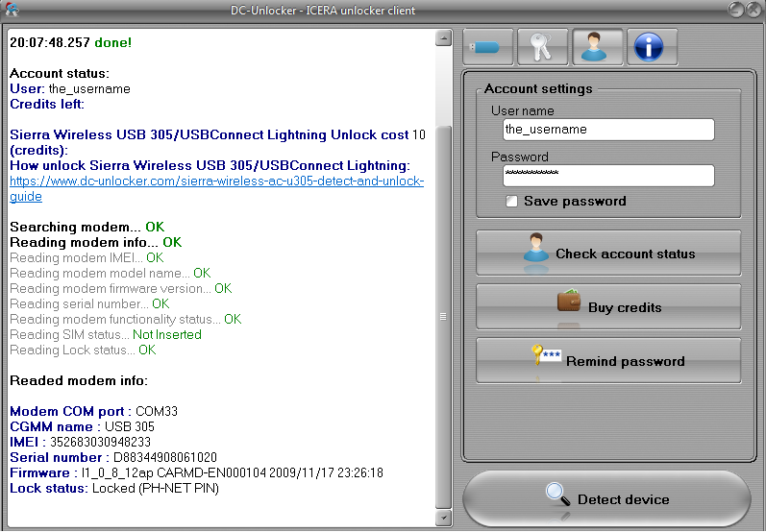Click the '20:07:48.257 done!' log line
Image resolution: width=766 pixels, height=532 pixels.
point(71,42)
